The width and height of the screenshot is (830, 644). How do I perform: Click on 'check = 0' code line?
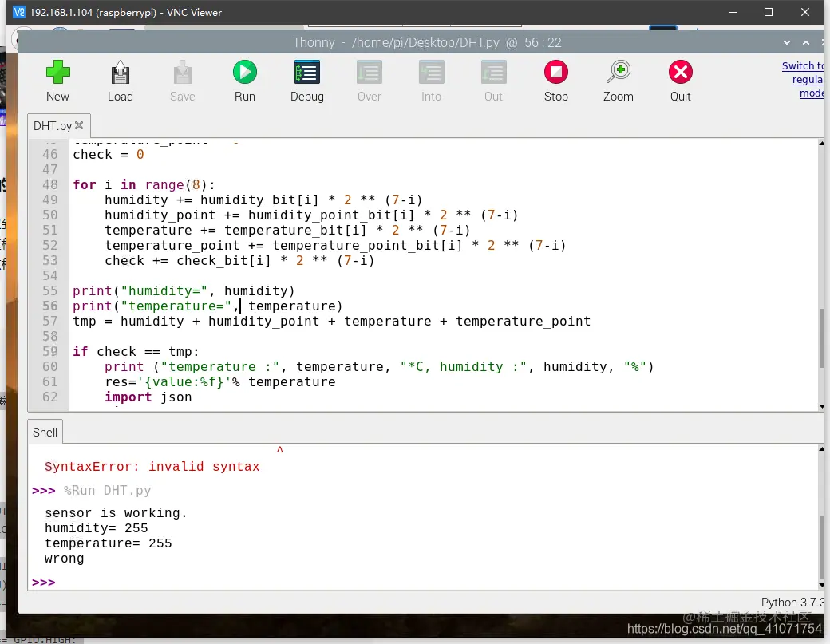click(x=109, y=155)
